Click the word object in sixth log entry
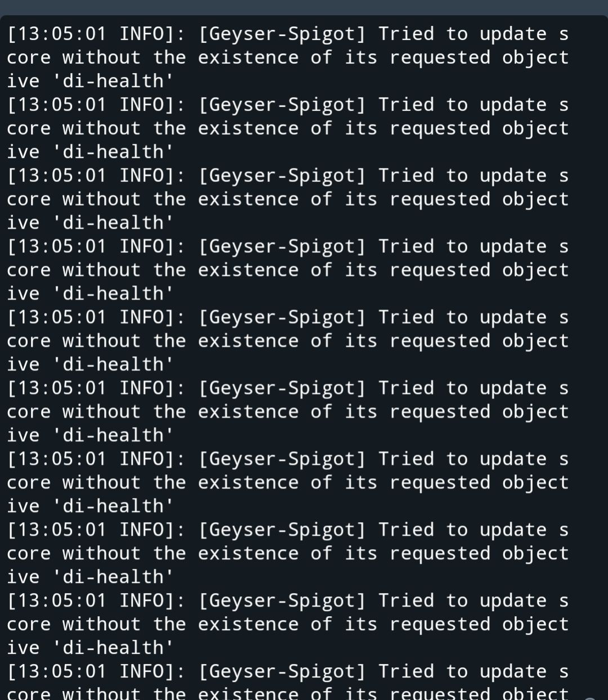This screenshot has width=608, height=700. pos(535,412)
